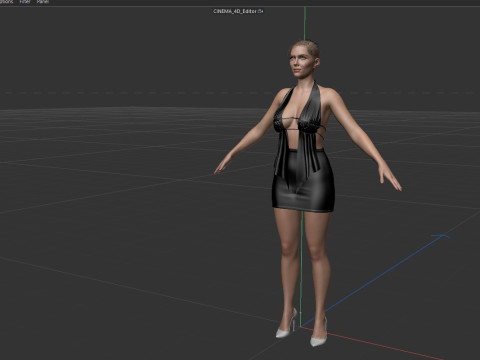
Task: Click the small icon after CINEMA_4D_Editor label
Action: tap(260, 11)
